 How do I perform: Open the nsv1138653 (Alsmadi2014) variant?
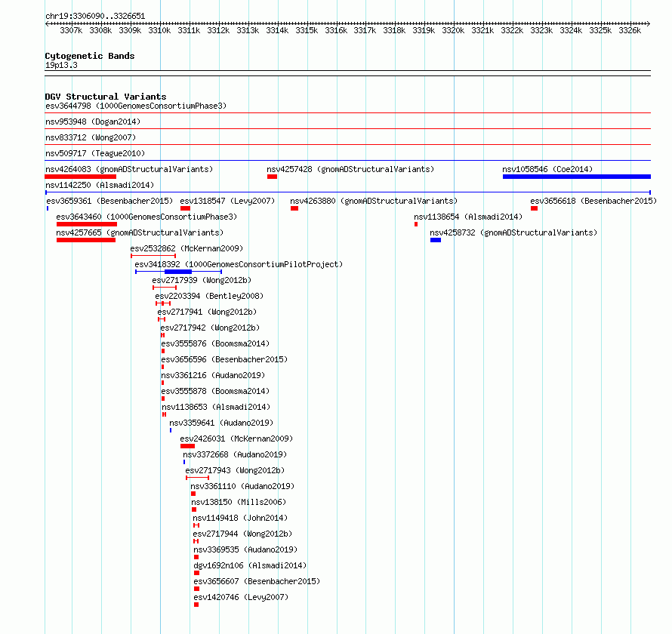(216, 407)
